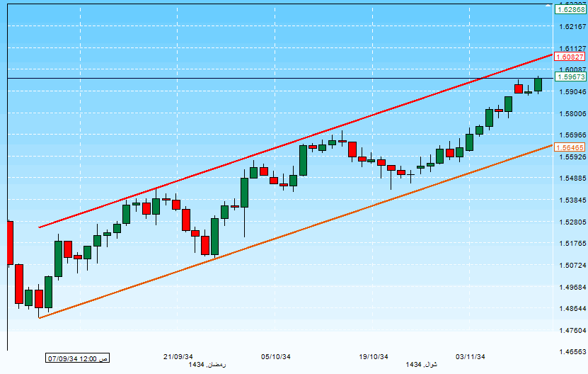
Task: Select the orange 1.56465 price tag
Action: (x=570, y=147)
